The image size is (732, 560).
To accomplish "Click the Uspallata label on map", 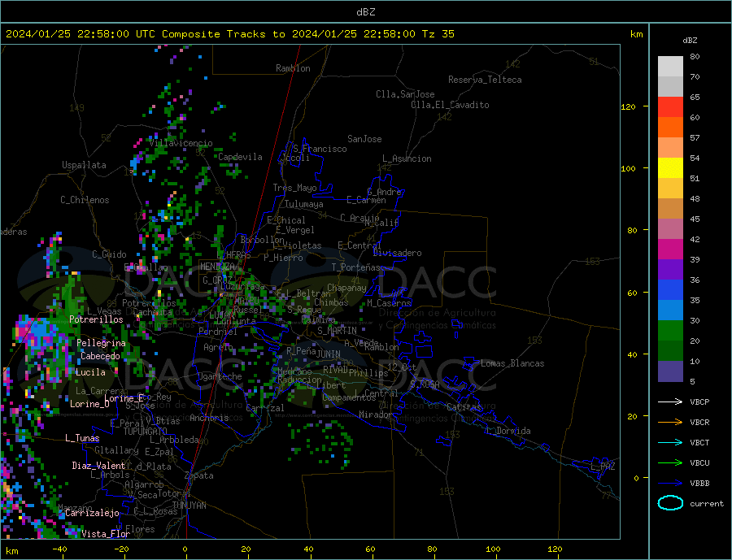I will pos(84,165).
